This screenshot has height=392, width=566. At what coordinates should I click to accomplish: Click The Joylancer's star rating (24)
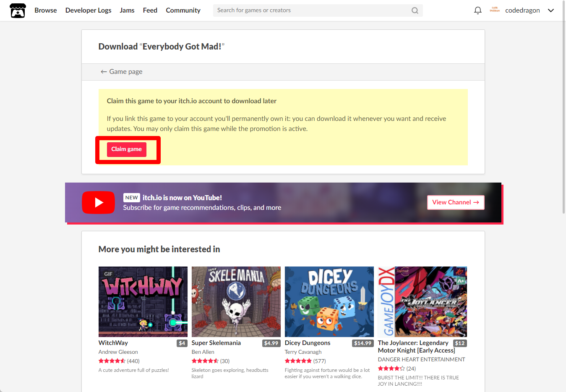point(397,368)
